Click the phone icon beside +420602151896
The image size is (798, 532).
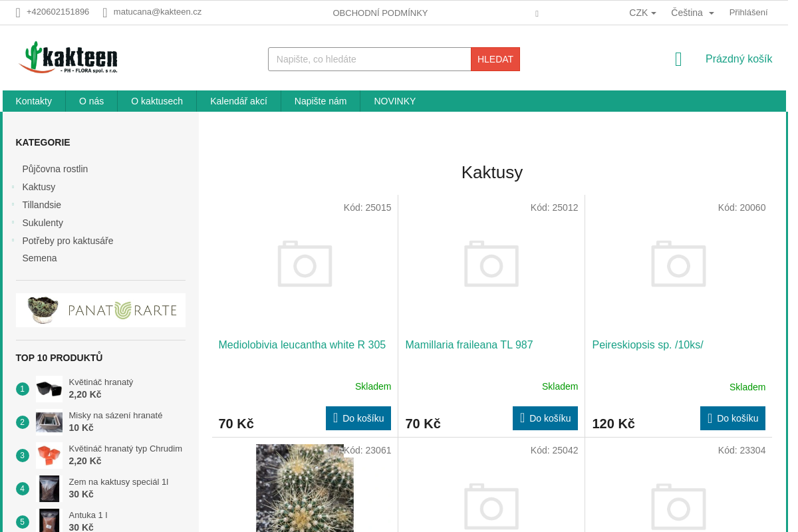click(18, 13)
